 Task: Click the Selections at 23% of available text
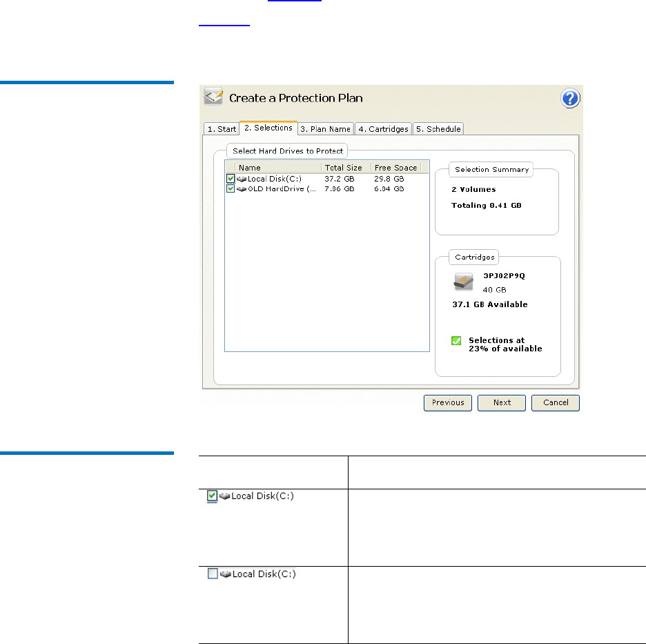point(505,344)
